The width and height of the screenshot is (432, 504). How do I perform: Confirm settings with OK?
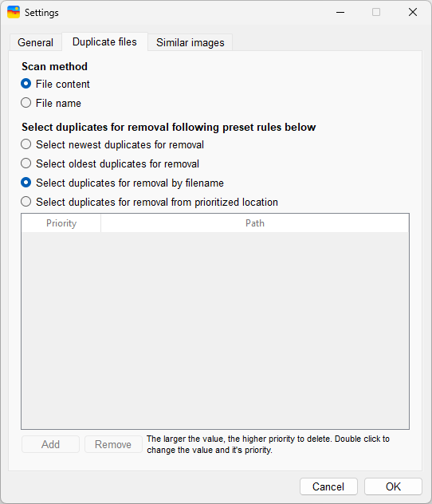393,486
